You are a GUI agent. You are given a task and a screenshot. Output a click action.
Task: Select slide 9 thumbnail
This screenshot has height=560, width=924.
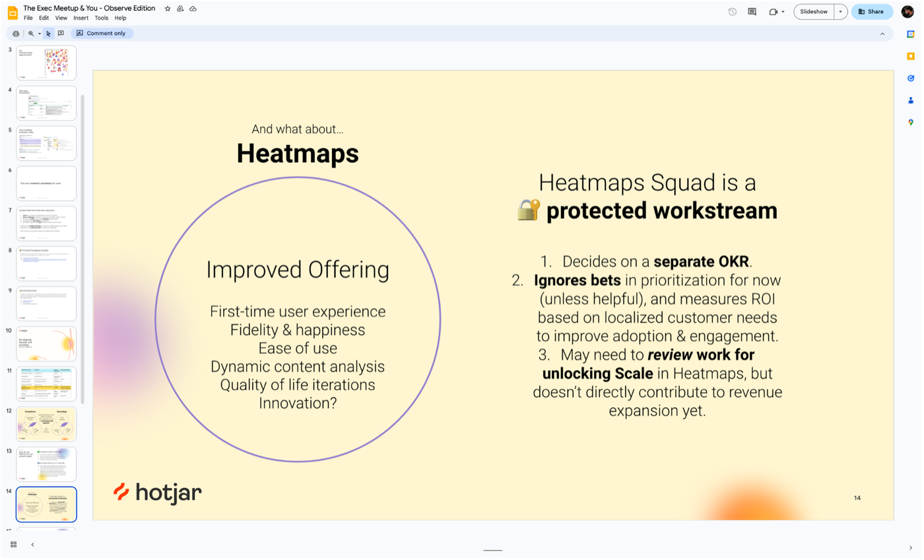(46, 304)
